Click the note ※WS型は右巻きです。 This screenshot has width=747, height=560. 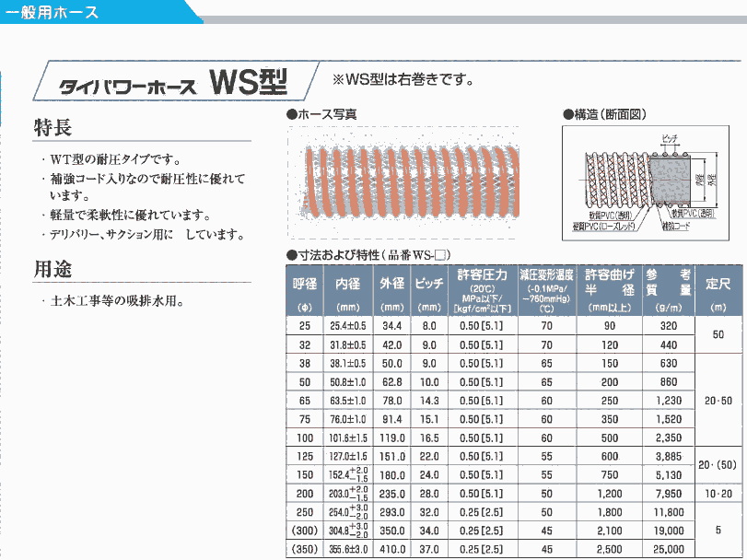pyautogui.click(x=403, y=79)
